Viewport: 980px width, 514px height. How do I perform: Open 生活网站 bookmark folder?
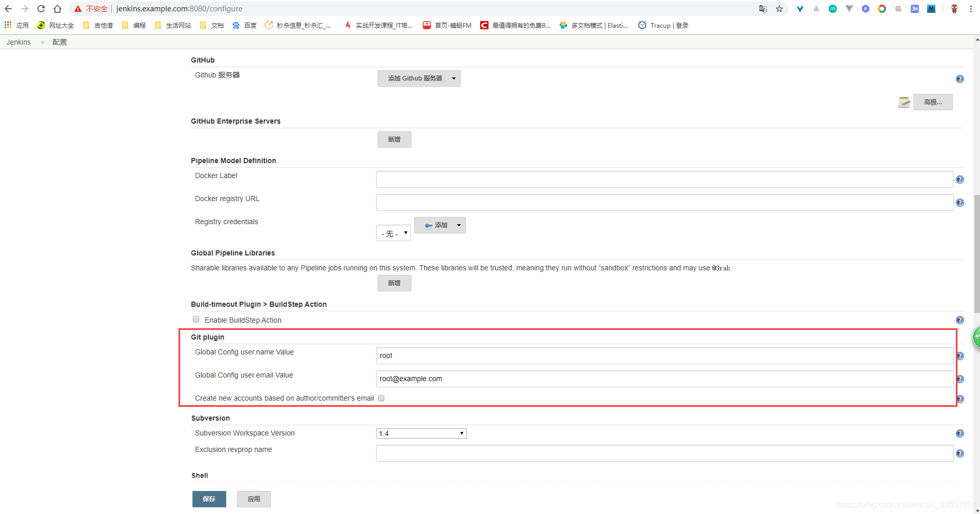coord(172,25)
